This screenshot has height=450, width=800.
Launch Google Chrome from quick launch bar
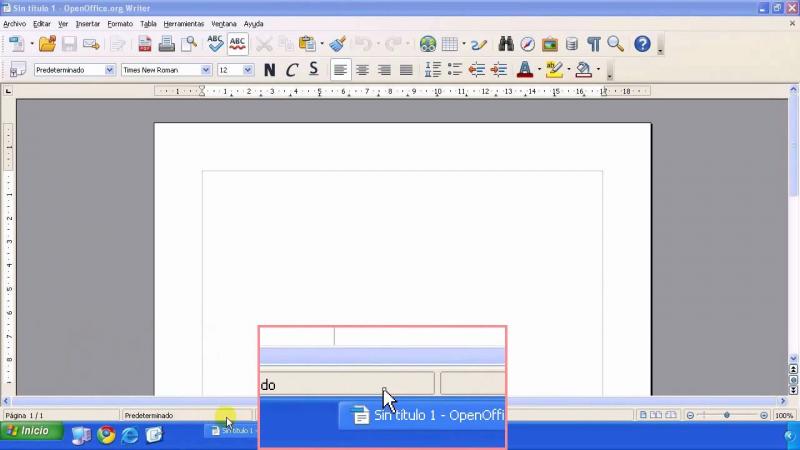tap(106, 433)
